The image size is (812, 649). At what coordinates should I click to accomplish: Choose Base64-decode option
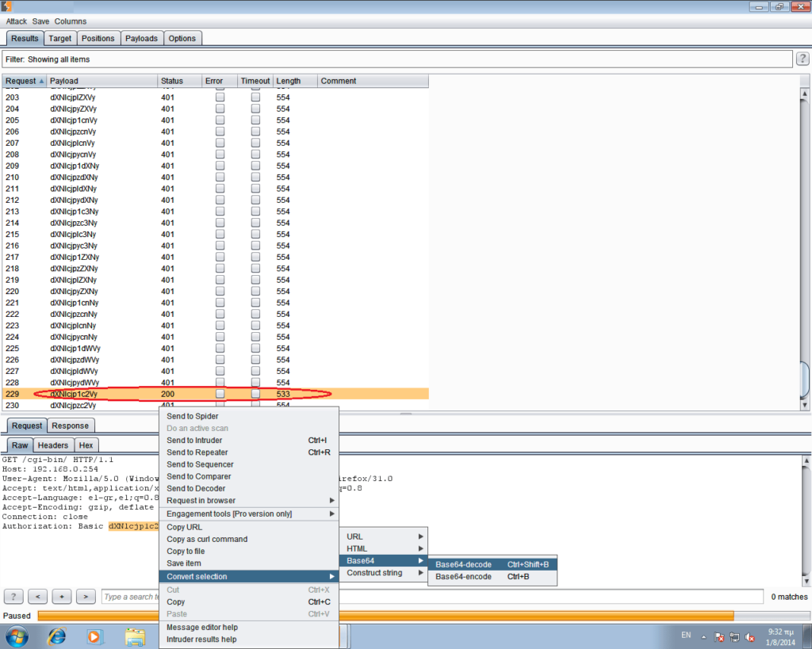coord(492,565)
